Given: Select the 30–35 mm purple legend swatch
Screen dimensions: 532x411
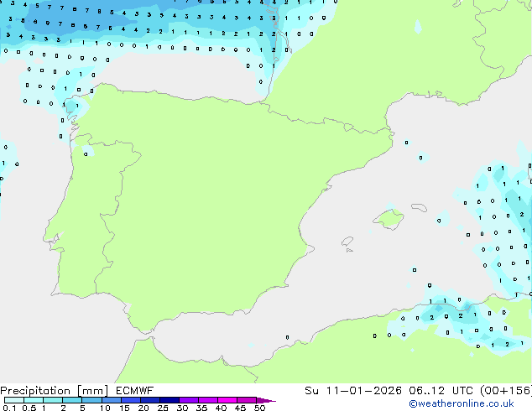Looking at the screenshot, I should (189, 400).
